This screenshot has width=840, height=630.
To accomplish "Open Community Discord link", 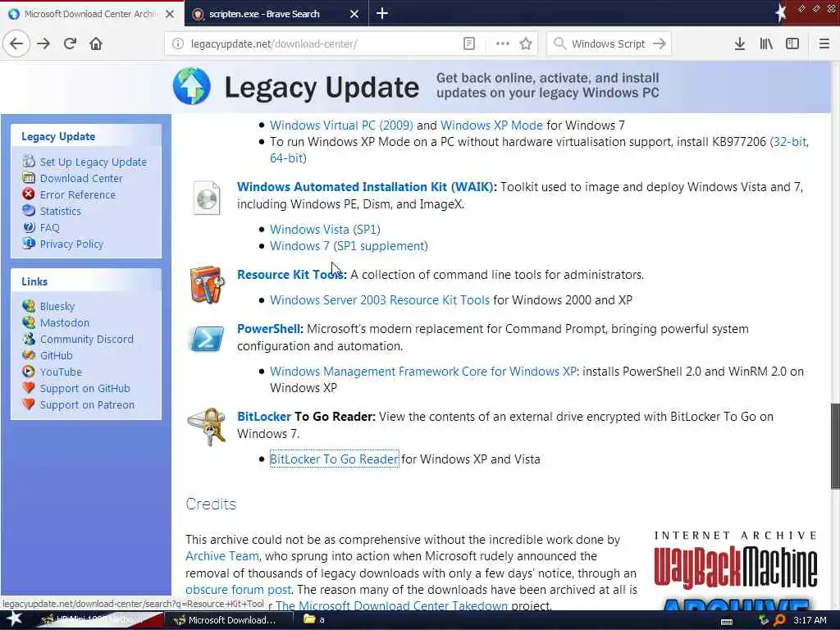I will [86, 339].
